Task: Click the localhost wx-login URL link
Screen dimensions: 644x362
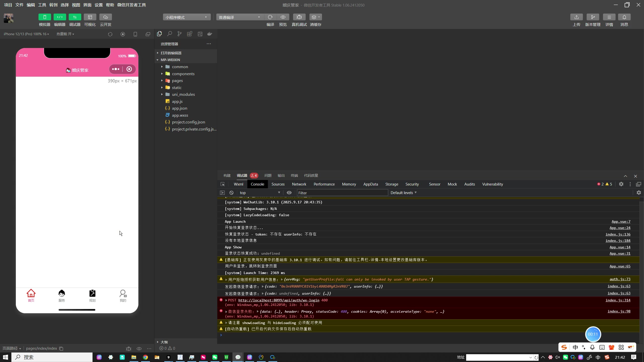Action: click(x=278, y=300)
